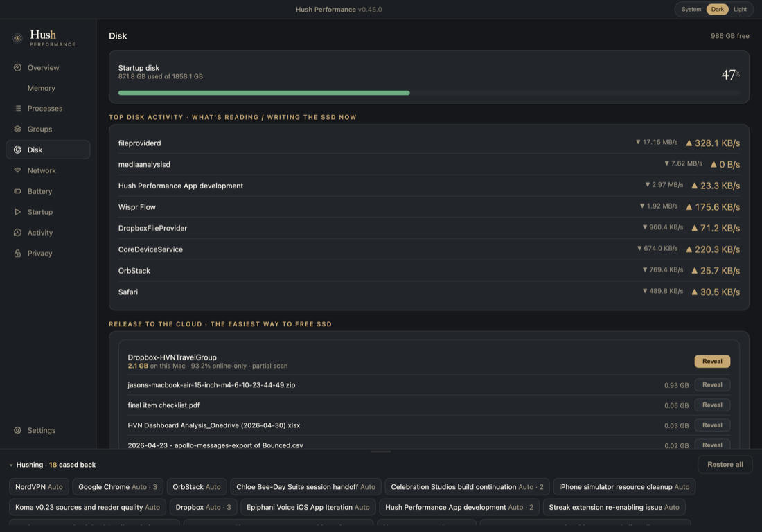
Task: Reveal the apollo-messages-export csv file
Action: tap(712, 445)
